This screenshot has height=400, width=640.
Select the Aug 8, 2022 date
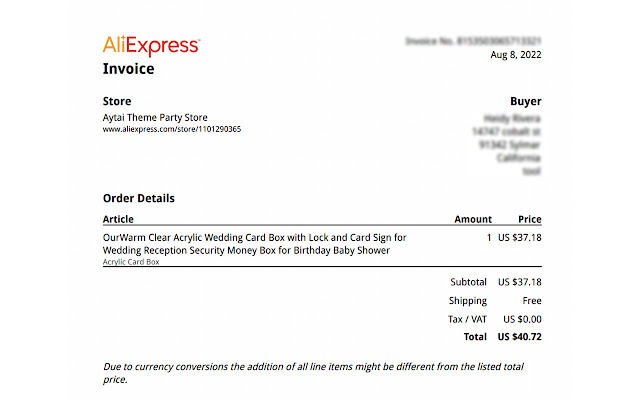click(x=516, y=55)
